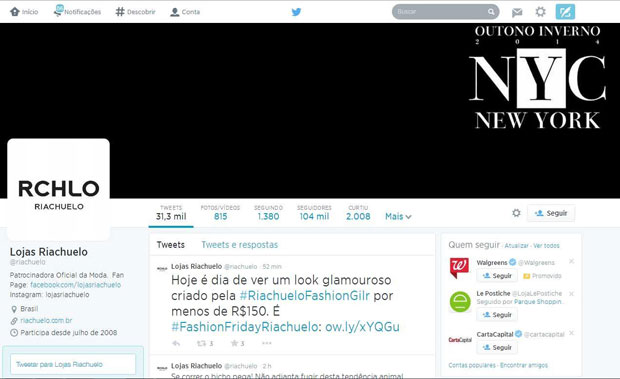Open Le Postiche green avatar
This screenshot has width=620, height=379.
[x=460, y=302]
